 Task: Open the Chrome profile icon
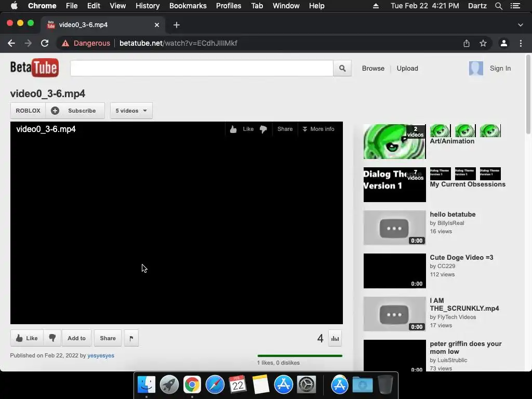click(x=504, y=43)
